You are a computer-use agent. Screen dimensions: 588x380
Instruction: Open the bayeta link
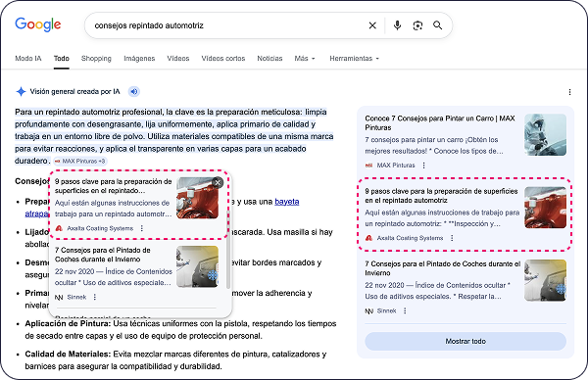287,202
